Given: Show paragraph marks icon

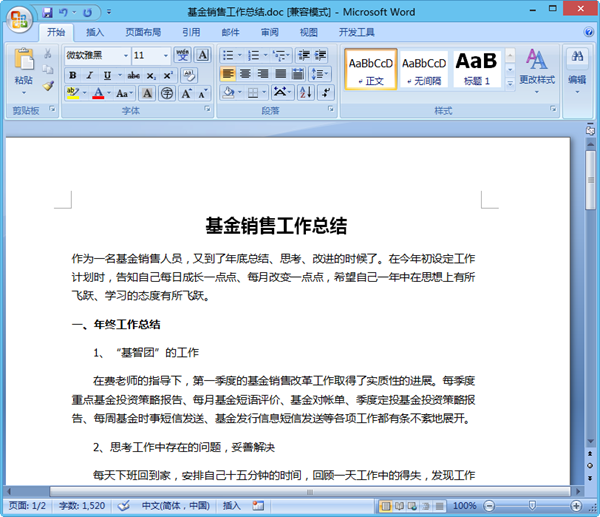Looking at the screenshot, I should point(326,92).
